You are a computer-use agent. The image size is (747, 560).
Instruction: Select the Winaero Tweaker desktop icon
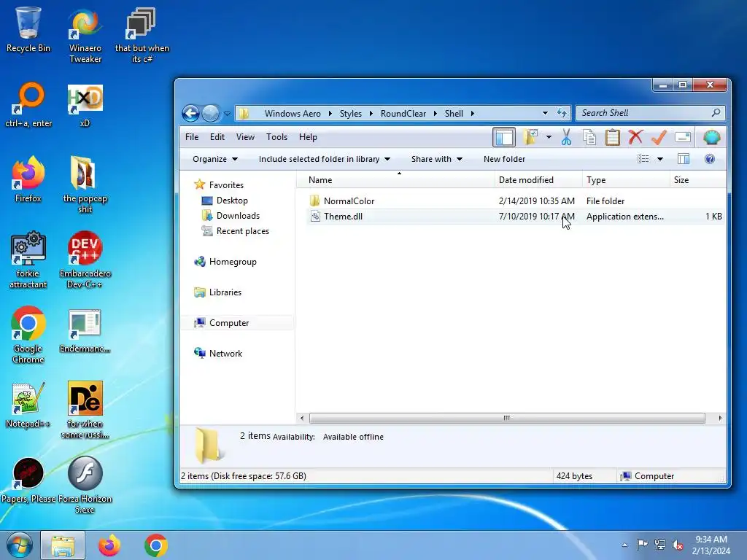pos(85,36)
